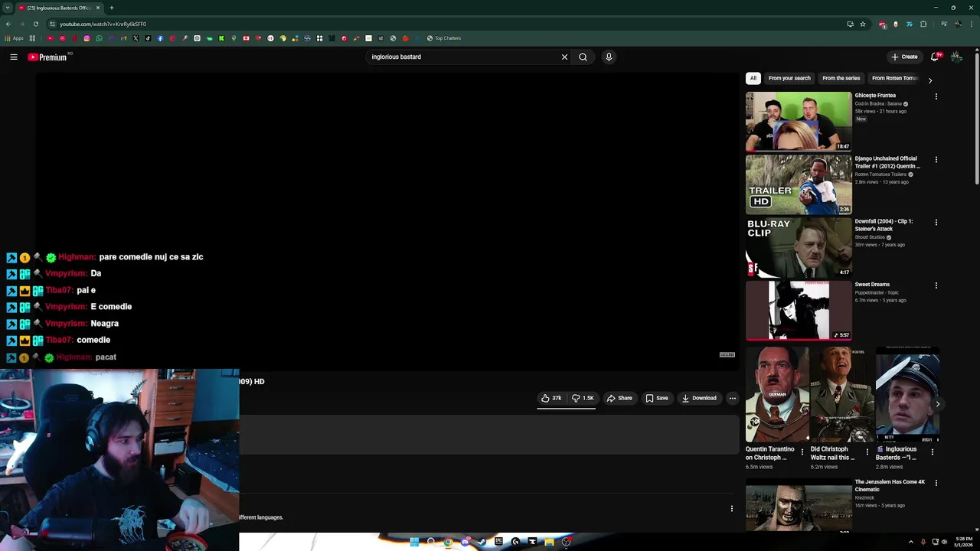Open Codrin Bradea - Satana channel
Viewport: 980px width, 551px height.
click(878, 103)
